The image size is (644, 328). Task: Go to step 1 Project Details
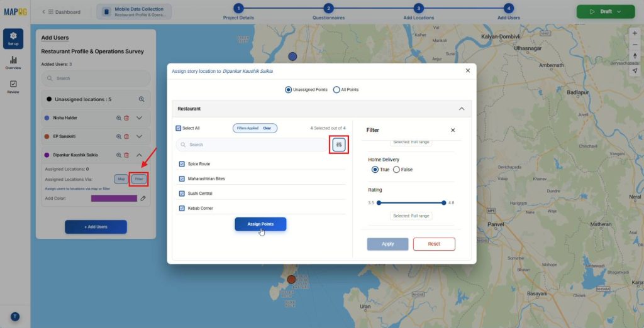(x=238, y=8)
